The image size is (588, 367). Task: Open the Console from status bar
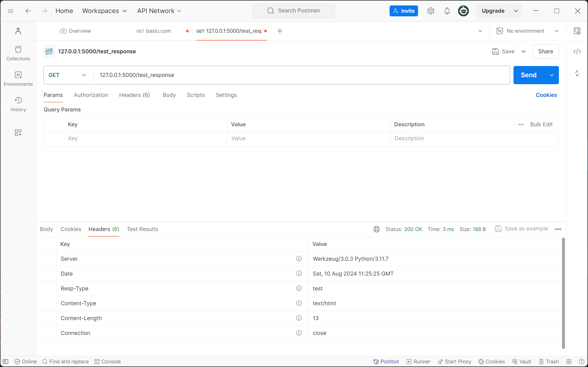(108, 362)
